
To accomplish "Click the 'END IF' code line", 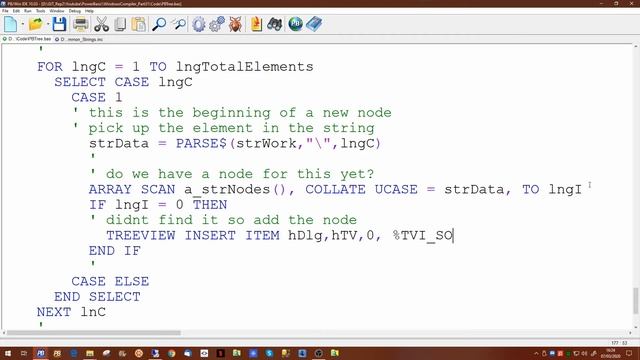I will click(115, 251).
